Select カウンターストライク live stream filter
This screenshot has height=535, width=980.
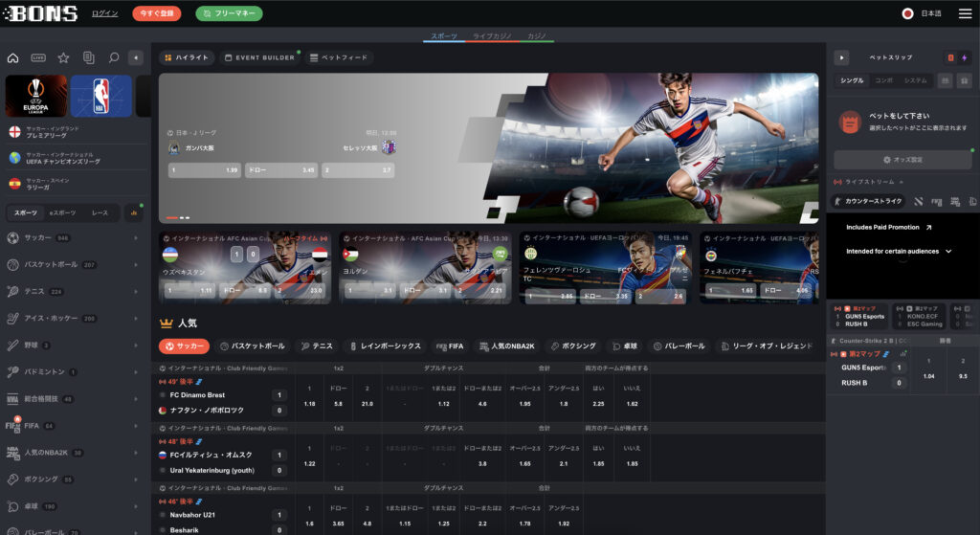point(869,201)
